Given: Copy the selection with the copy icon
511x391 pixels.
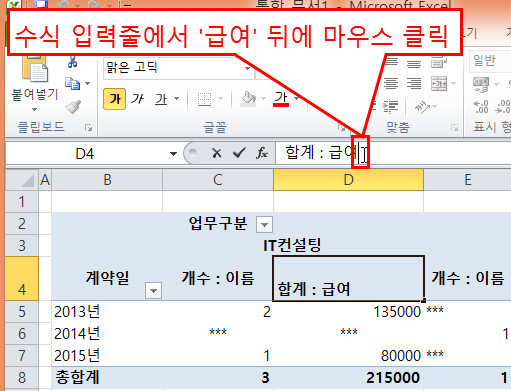Looking at the screenshot, I should click(x=72, y=83).
